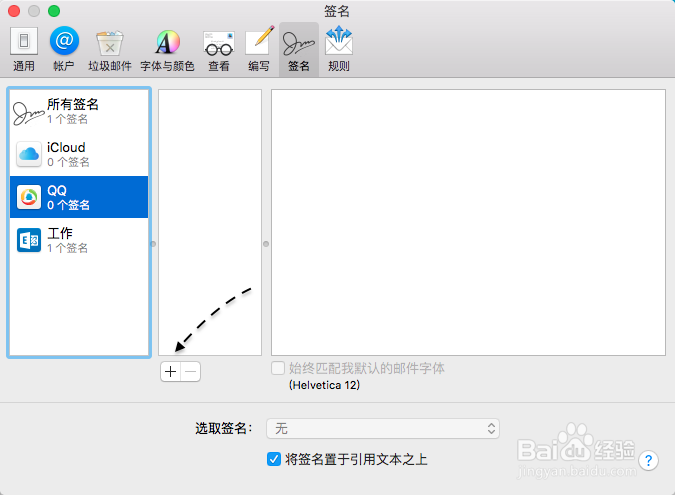Image resolution: width=675 pixels, height=495 pixels.
Task: Open the 选取签名 dropdown showing 无
Action: click(383, 428)
